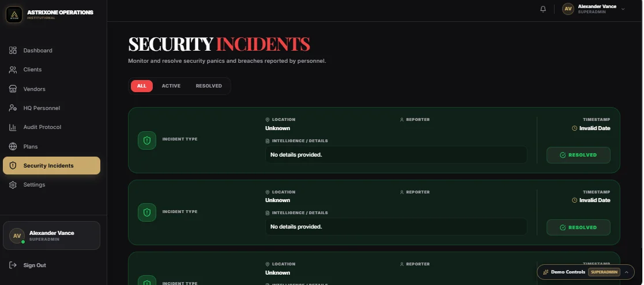Click the Vendors storefront icon
The width and height of the screenshot is (644, 285).
(13, 89)
